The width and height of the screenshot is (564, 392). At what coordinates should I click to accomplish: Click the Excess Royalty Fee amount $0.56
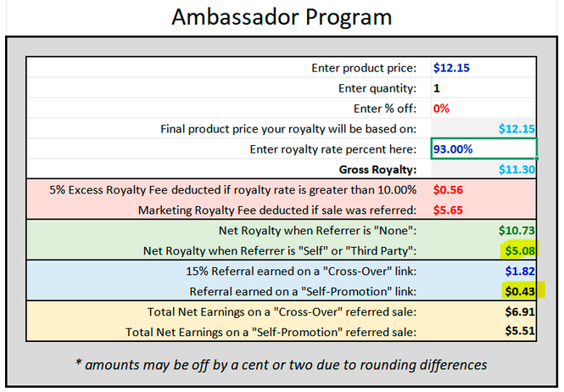[483, 189]
